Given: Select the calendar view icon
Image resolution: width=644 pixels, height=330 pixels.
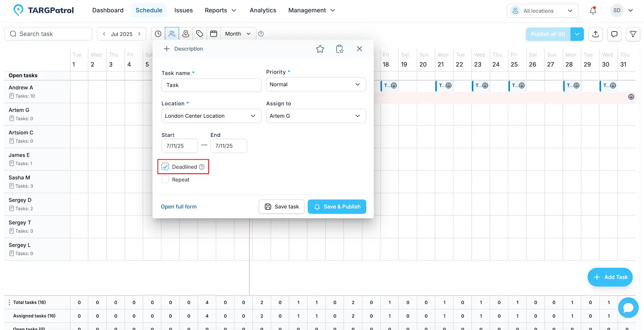Looking at the screenshot, I should 214,34.
